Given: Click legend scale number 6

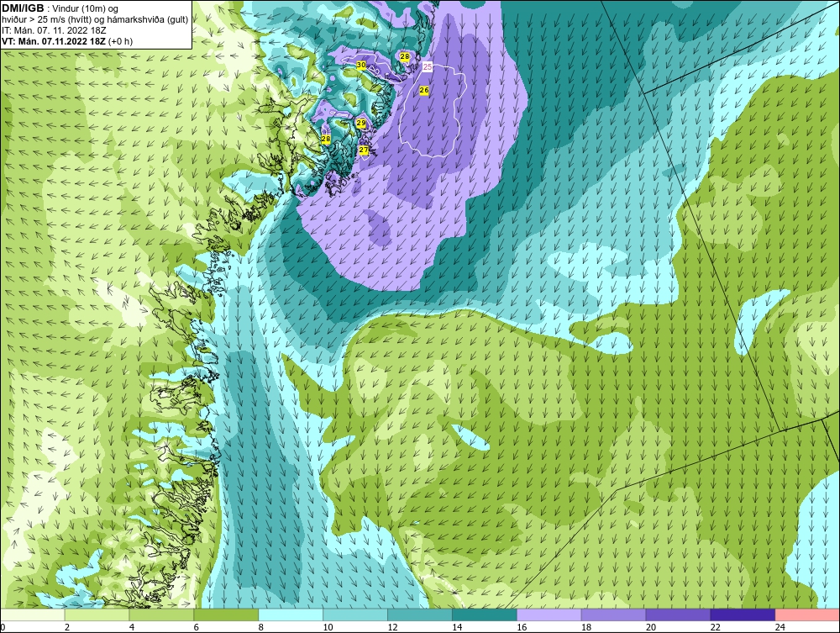Looking at the screenshot, I should point(196,627).
